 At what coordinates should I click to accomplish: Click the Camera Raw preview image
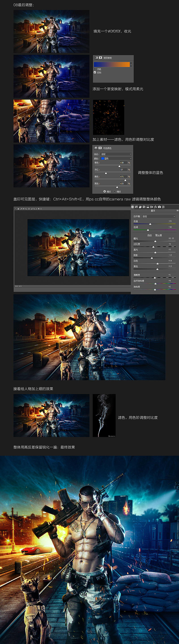click(x=78, y=247)
